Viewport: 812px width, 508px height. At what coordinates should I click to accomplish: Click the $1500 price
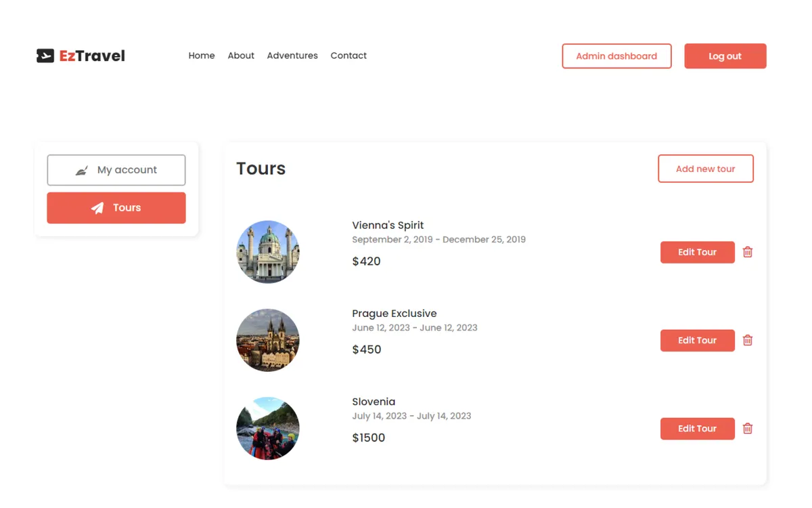[x=369, y=438]
